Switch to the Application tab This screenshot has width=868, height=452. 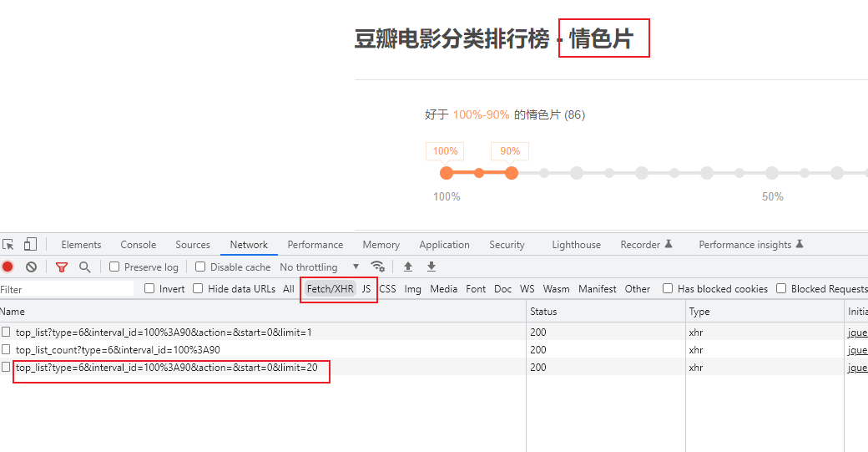point(444,244)
